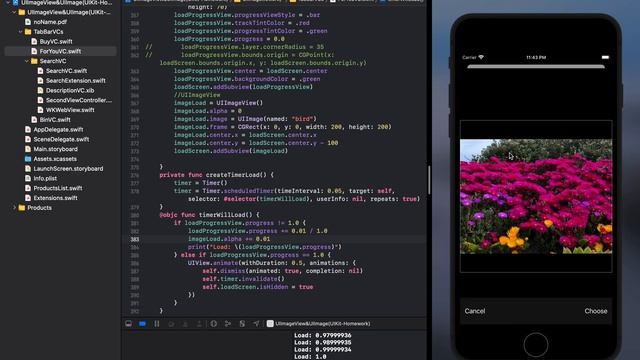Select ForYouVC.swift in the navigator
Screen dimensions: 640x360
point(60,51)
